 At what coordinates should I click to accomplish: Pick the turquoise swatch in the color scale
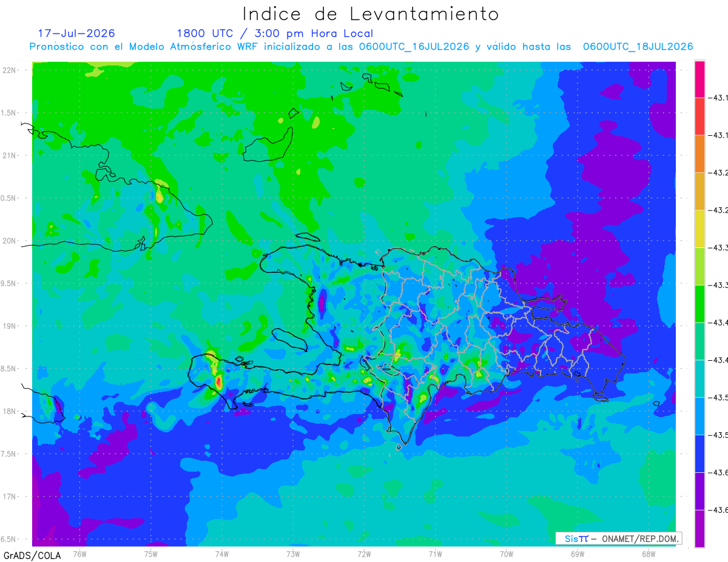pos(699,379)
